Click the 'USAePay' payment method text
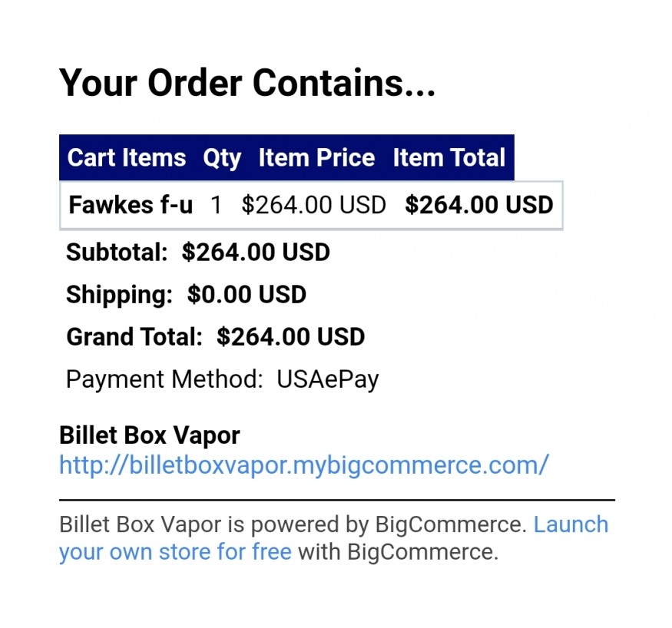Viewport: 672px width, 628px height. point(328,379)
